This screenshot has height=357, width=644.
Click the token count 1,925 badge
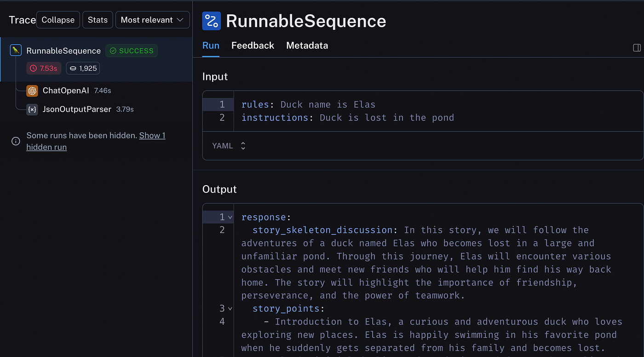click(83, 68)
